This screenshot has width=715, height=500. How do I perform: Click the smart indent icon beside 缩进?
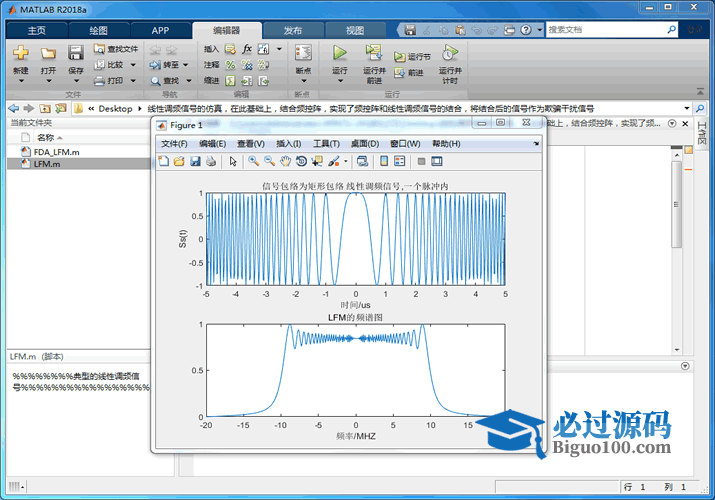coord(230,81)
